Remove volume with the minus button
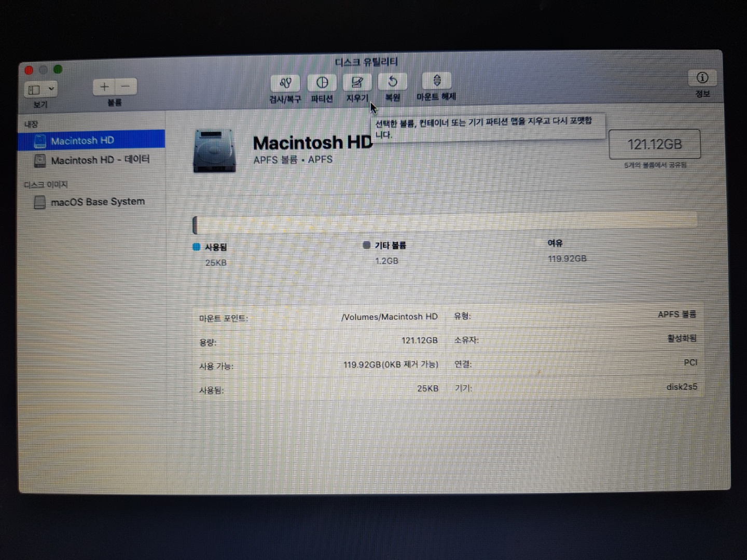747x560 pixels. click(x=126, y=87)
